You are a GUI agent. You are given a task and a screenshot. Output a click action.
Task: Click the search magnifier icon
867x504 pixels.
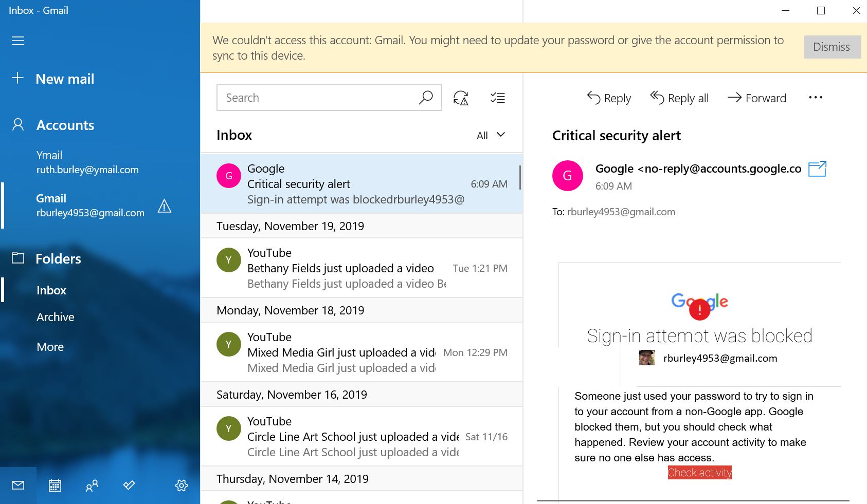click(x=426, y=98)
